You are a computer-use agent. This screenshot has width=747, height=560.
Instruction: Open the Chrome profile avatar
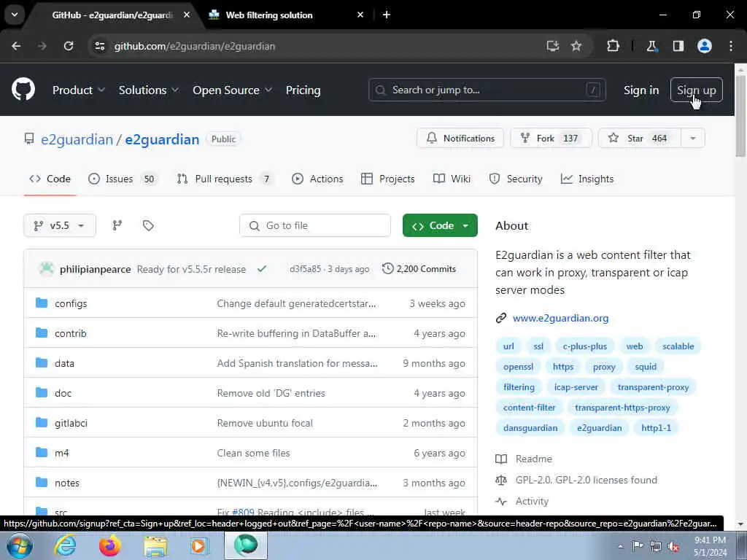click(x=705, y=46)
